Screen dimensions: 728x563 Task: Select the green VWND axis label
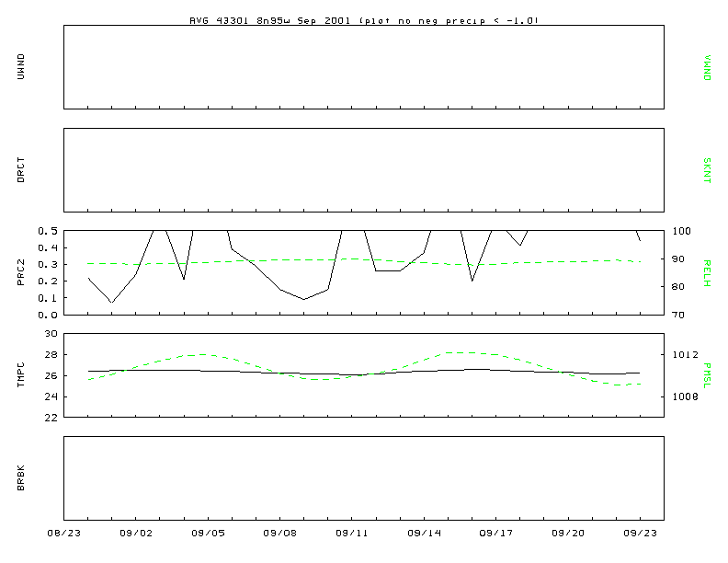click(x=707, y=68)
